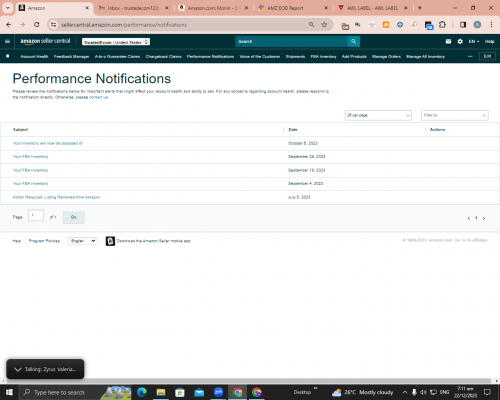Open Microsoft Edge from the taskbar
The height and width of the screenshot is (400, 500).
142,392
